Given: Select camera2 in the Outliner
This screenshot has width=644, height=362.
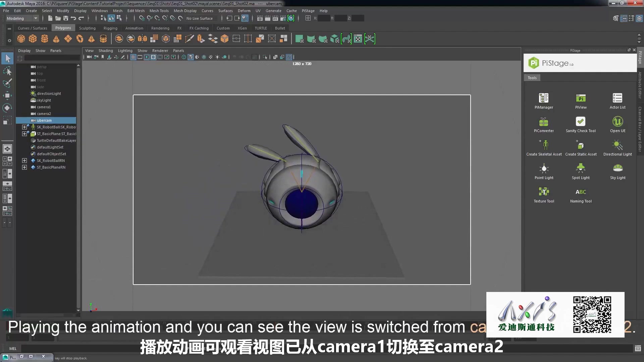Looking at the screenshot, I should (44, 114).
